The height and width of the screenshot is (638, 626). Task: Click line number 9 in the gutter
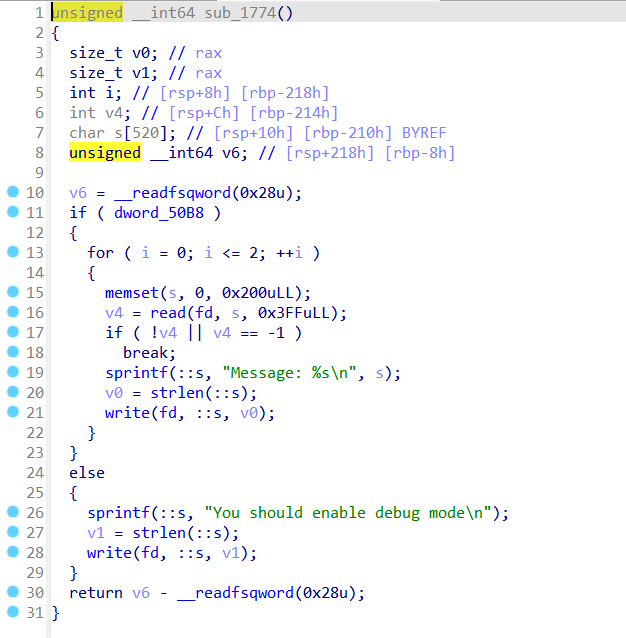tap(39, 173)
